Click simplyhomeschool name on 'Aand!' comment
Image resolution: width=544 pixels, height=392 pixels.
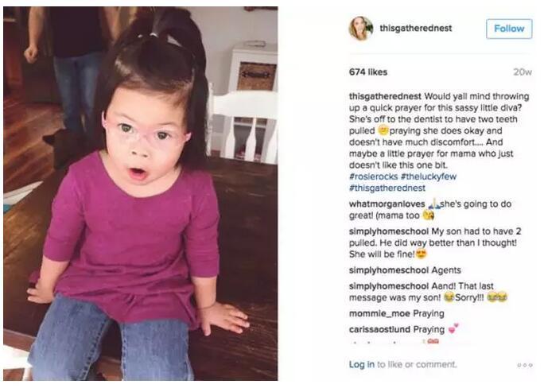389,286
